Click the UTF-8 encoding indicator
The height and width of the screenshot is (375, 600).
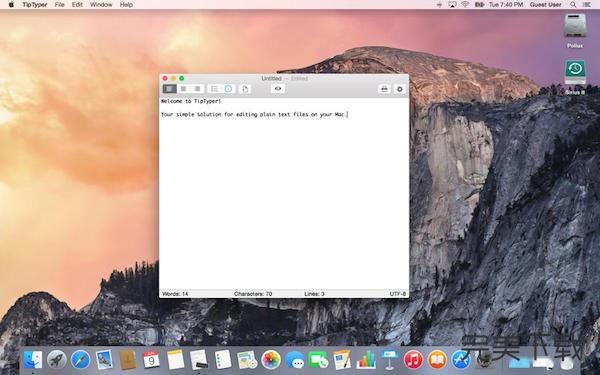398,294
